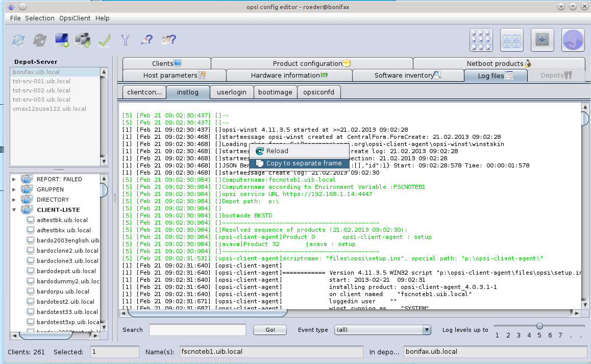Click the stacked monitors group toolbar icon
This screenshot has width=591, height=364.
coord(83,40)
